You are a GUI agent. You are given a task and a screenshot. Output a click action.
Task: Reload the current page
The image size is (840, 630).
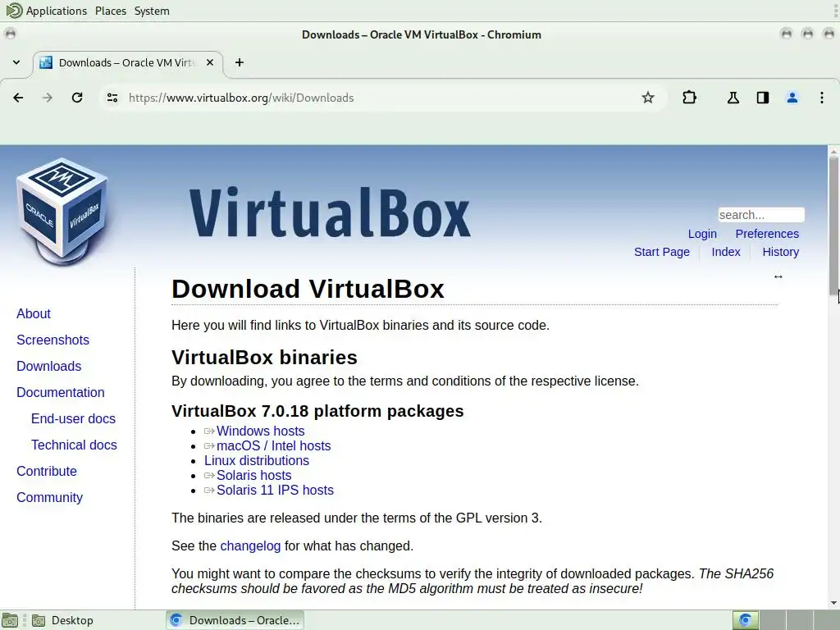tap(77, 98)
